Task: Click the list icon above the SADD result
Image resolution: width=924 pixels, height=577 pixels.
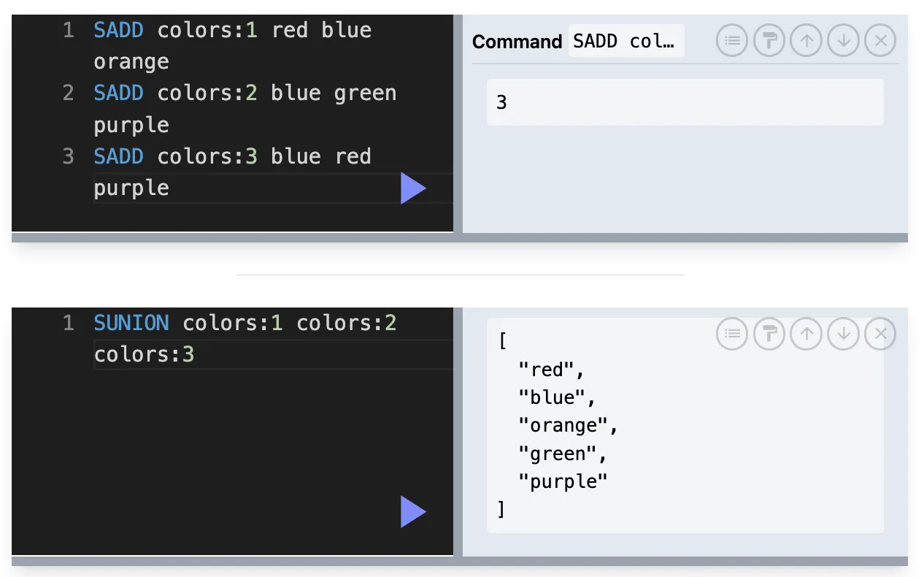Action: point(732,41)
